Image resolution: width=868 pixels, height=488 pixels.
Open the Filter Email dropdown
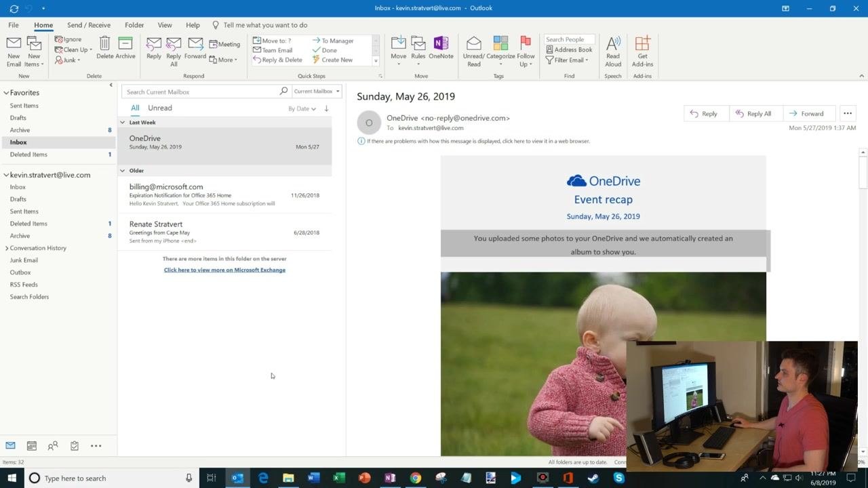[567, 60]
